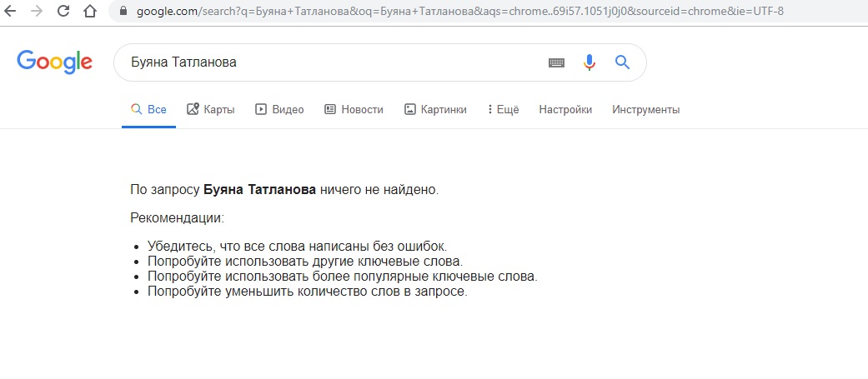Open the Настройки dropdown
868x379 pixels.
(565, 110)
